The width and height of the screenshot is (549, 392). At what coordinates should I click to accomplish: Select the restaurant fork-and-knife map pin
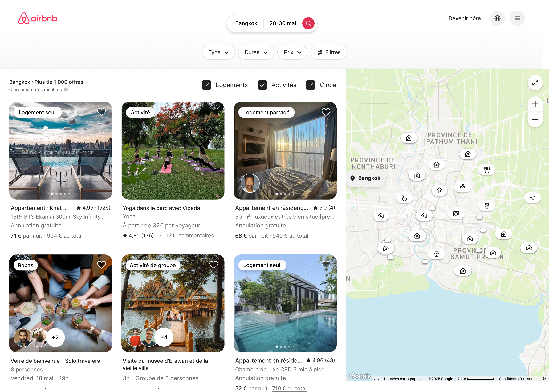(487, 170)
